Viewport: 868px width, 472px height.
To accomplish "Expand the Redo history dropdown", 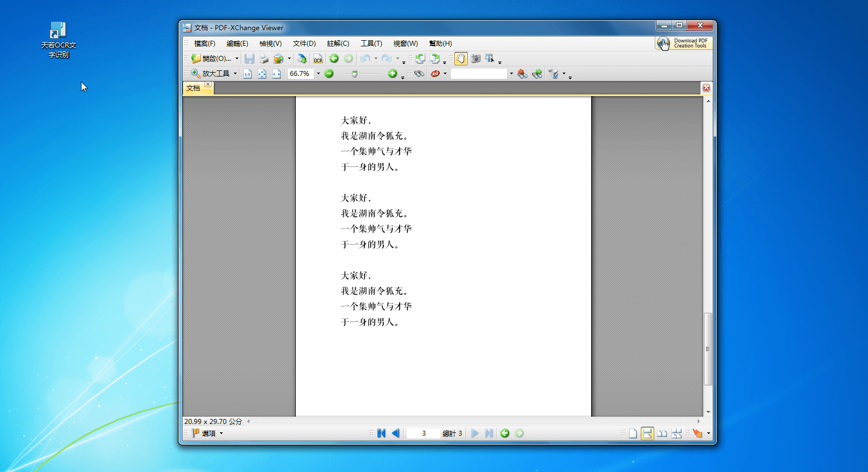I will (x=397, y=59).
